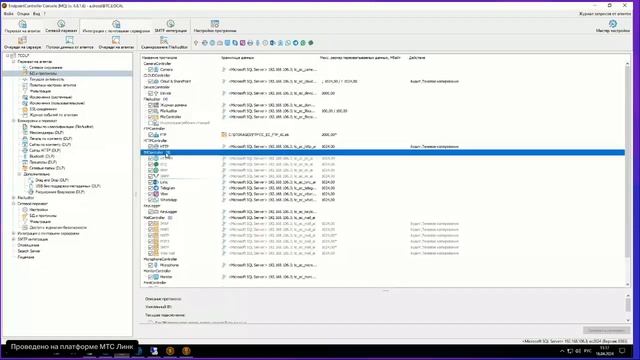Click the WhatsApp icon in protocol toolbar
This screenshot has height=360, width=640.
coord(288,43)
